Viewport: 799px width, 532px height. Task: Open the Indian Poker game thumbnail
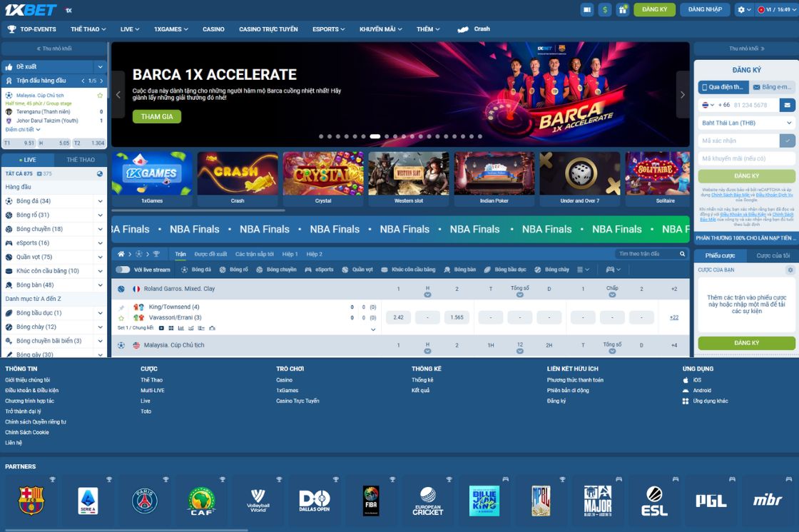point(494,178)
